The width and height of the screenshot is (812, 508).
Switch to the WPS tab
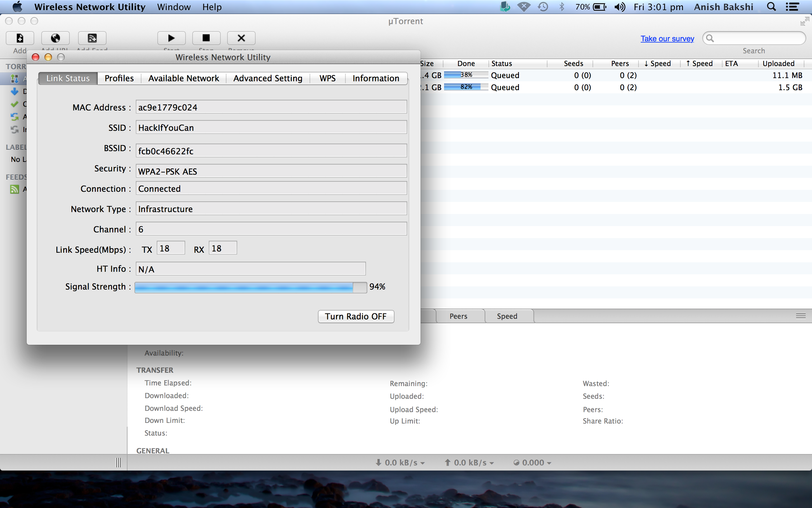point(327,78)
